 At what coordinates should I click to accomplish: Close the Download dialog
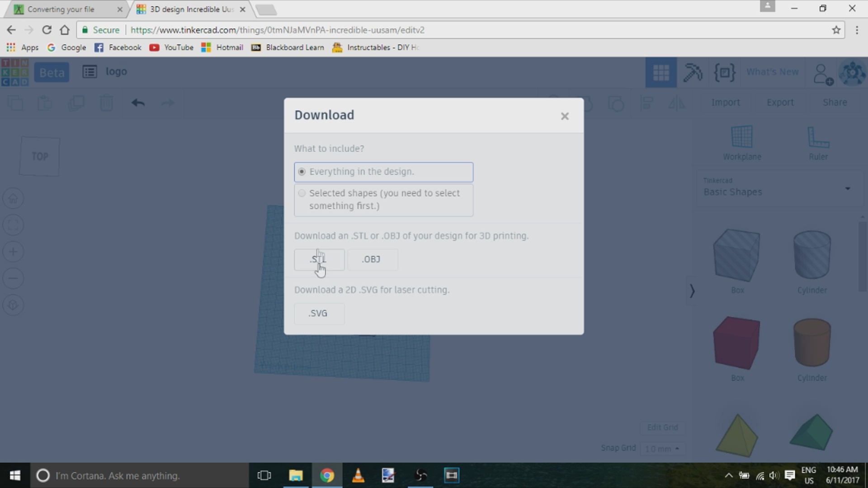(x=565, y=117)
